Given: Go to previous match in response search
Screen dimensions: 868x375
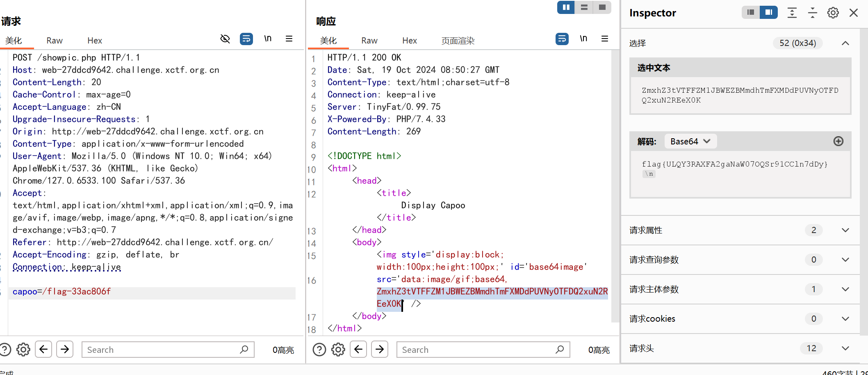Looking at the screenshot, I should pos(358,350).
